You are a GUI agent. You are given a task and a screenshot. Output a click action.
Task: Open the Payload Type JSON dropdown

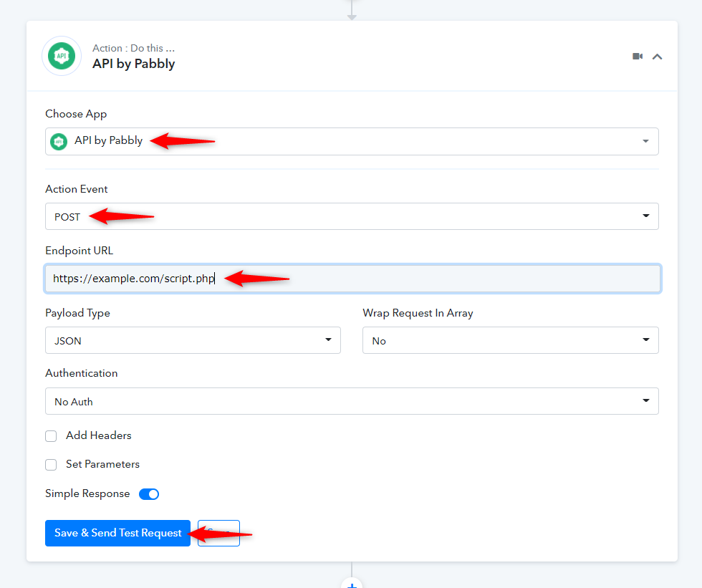coord(193,340)
